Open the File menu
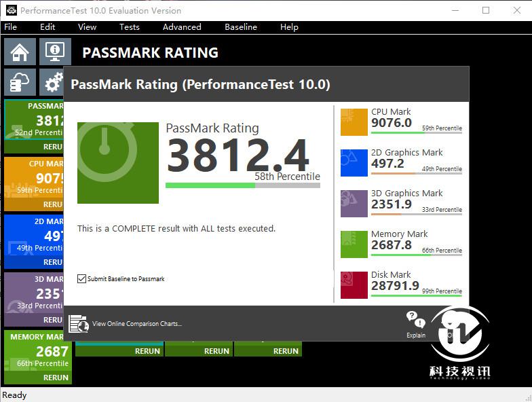This screenshot has height=402, width=532. 11,27
